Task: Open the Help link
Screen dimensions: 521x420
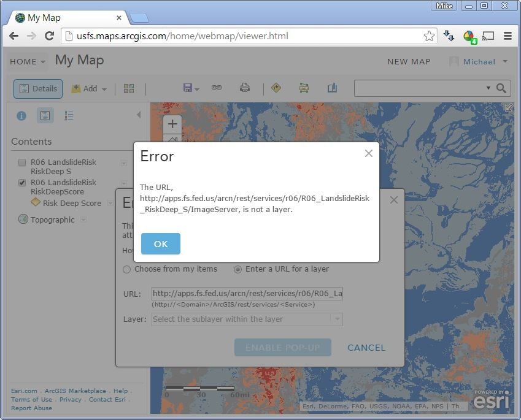Action: pyautogui.click(x=121, y=391)
